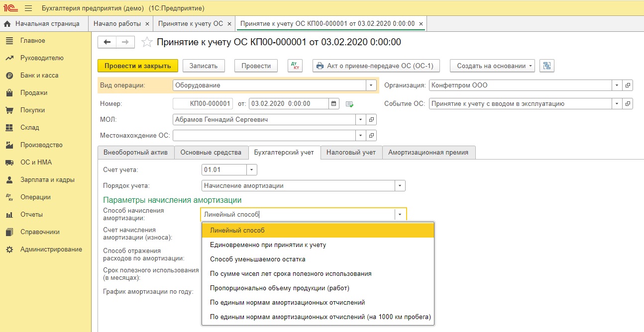
Task: Expand Событие ОС dropdown arrow
Action: click(617, 104)
